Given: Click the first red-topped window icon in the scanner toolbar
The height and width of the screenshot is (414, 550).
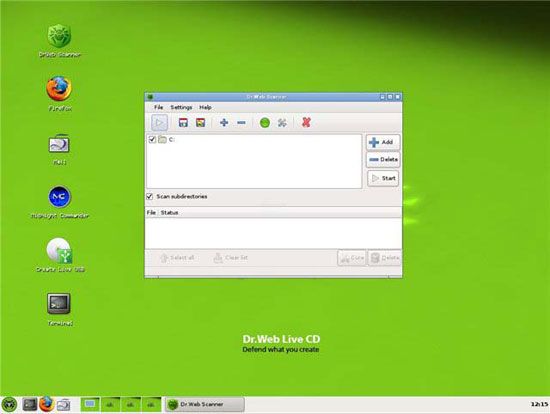Looking at the screenshot, I should click(x=183, y=122).
